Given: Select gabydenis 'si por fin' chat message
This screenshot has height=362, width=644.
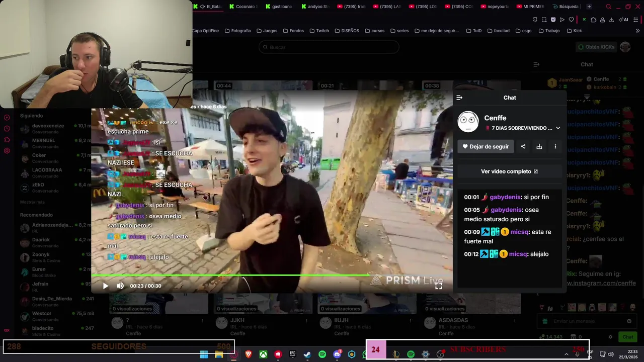Looking at the screenshot, I should tap(507, 197).
